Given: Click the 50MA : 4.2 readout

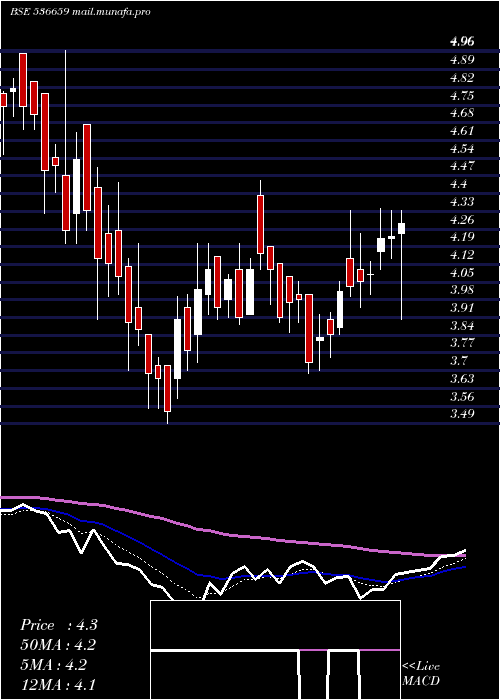Looking at the screenshot, I should tap(58, 645).
